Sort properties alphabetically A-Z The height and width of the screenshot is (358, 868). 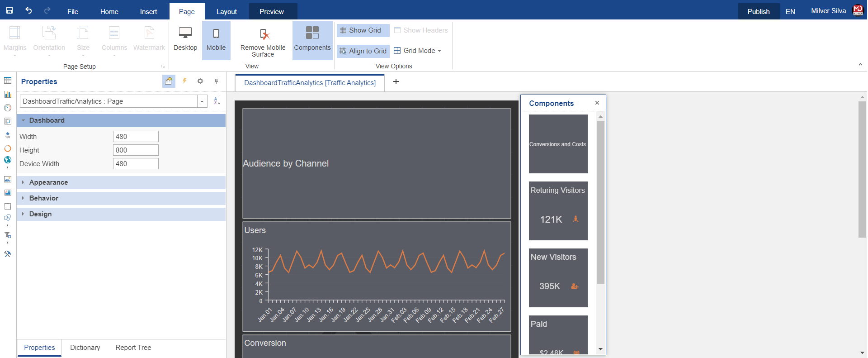[217, 101]
